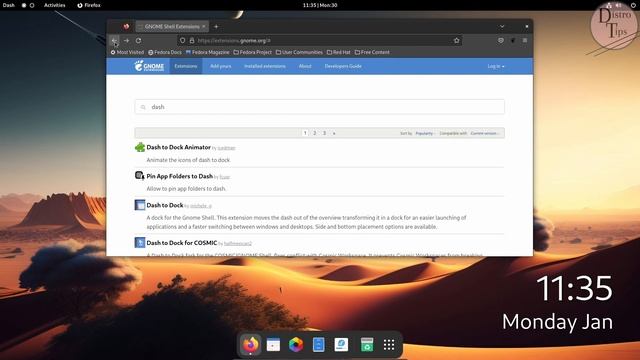Open the extension icon beside the menu button

513,40
